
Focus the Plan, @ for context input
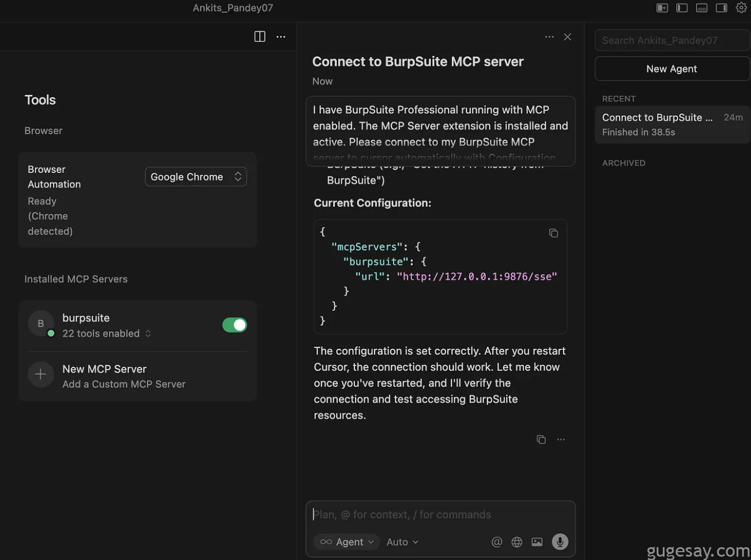pyautogui.click(x=440, y=514)
